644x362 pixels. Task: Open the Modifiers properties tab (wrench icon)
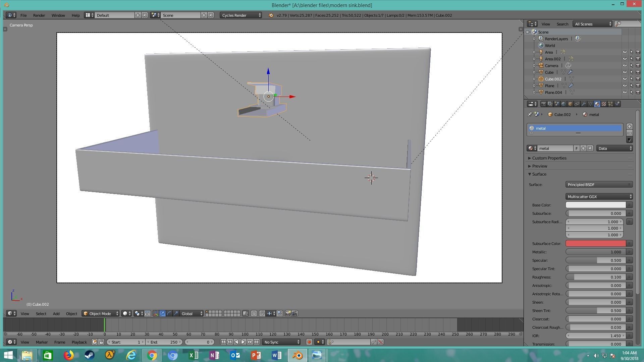pos(584,104)
